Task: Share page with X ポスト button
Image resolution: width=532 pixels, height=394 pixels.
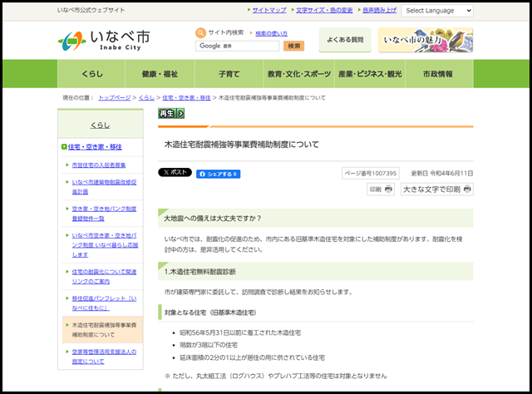Action: click(175, 173)
